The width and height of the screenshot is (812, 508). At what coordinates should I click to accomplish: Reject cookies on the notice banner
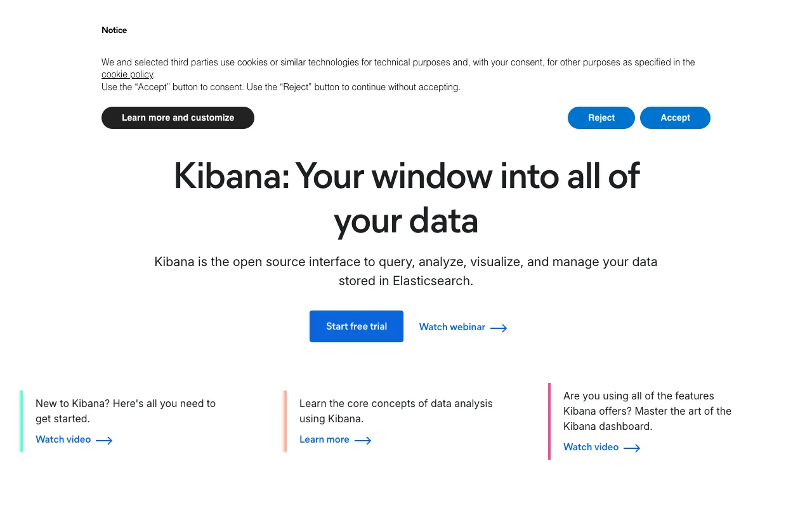(601, 117)
